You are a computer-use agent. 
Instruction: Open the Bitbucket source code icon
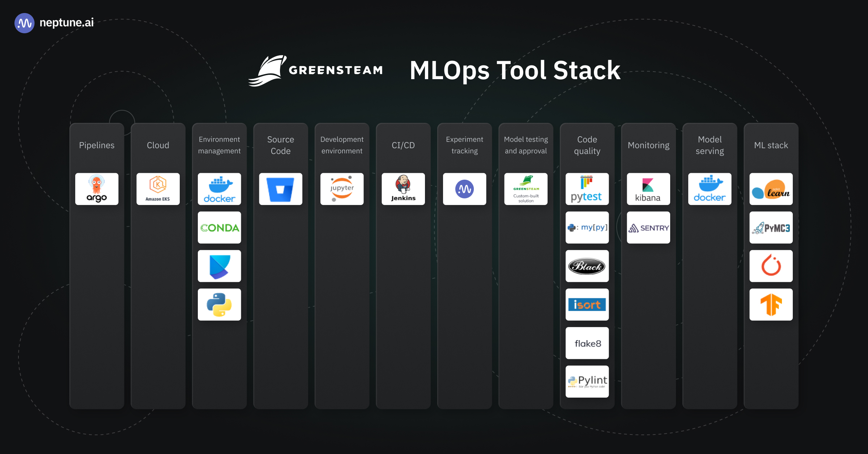pyautogui.click(x=281, y=189)
